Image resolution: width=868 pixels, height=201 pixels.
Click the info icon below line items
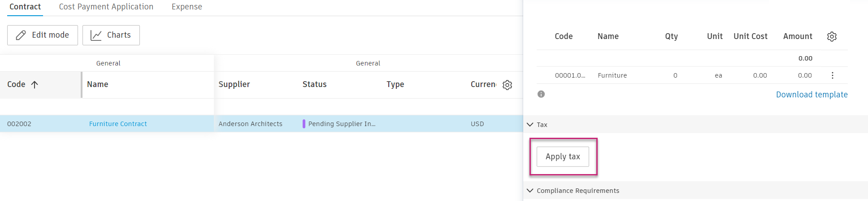(x=541, y=94)
